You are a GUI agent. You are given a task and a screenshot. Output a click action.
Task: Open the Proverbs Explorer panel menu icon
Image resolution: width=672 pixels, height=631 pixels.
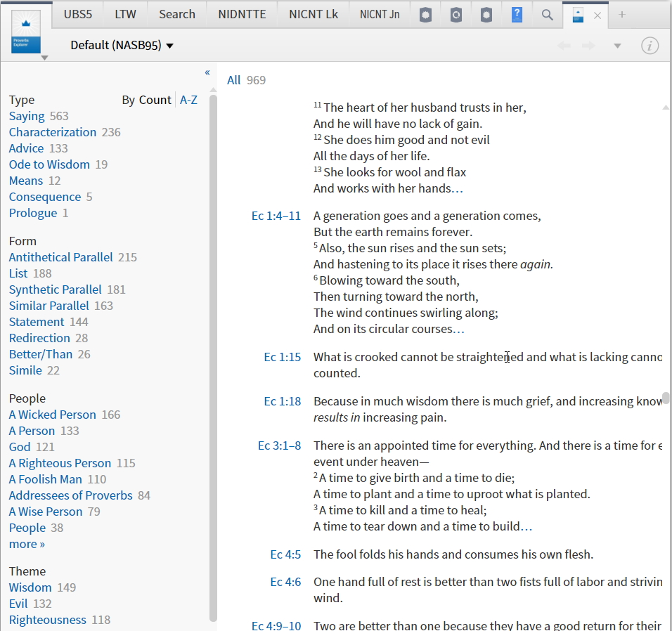pyautogui.click(x=26, y=33)
